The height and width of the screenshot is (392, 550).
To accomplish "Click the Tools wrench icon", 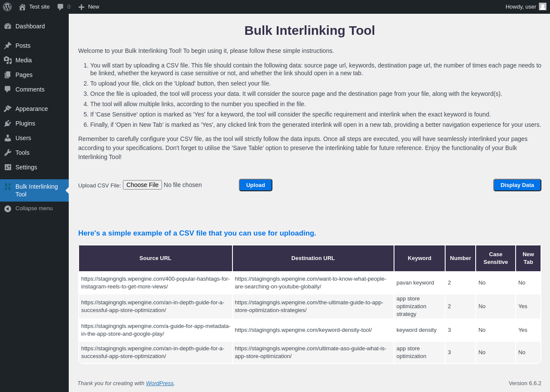I will tap(8, 153).
